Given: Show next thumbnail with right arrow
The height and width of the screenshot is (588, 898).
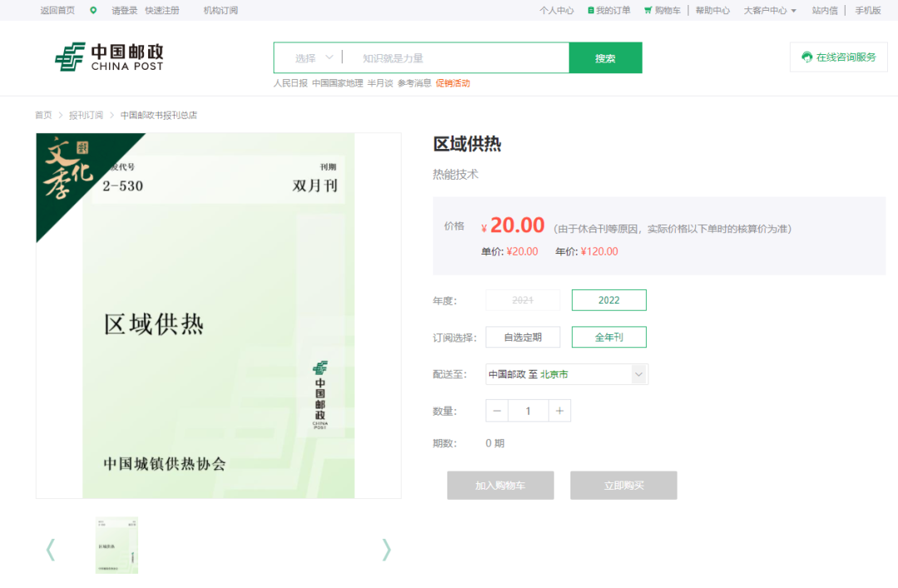Looking at the screenshot, I should coord(386,549).
